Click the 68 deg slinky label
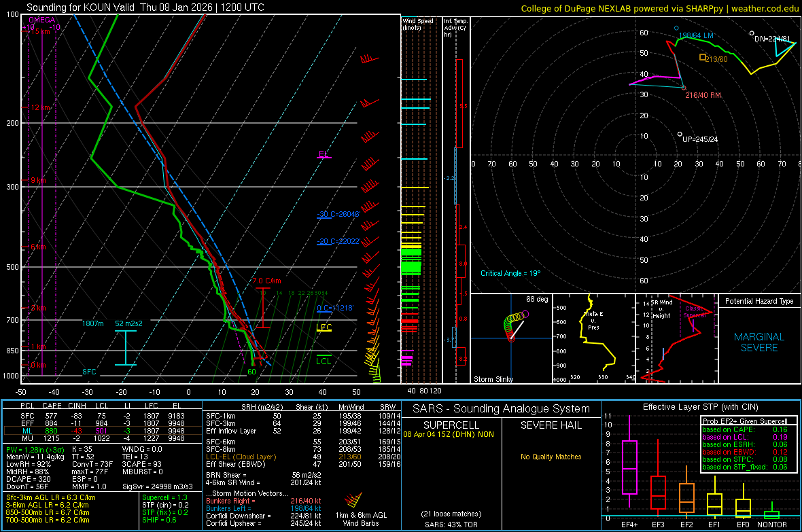Image resolution: width=802 pixels, height=532 pixels. coord(536,299)
